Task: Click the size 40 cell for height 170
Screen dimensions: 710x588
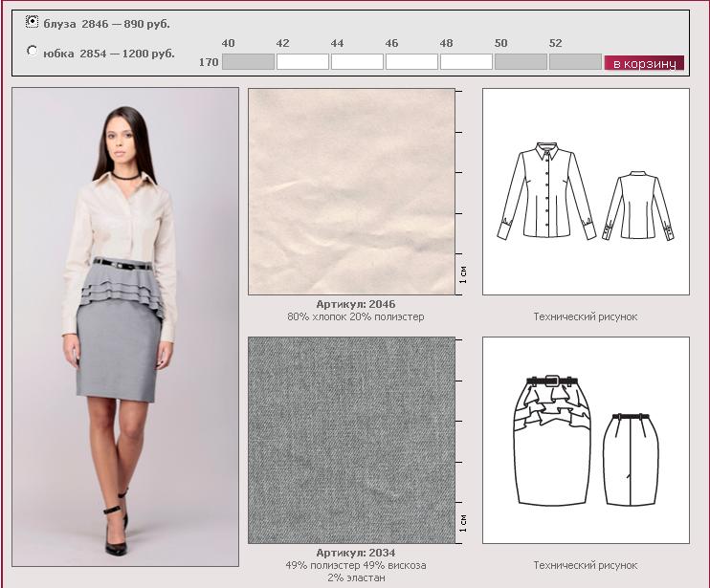Action: tap(248, 62)
